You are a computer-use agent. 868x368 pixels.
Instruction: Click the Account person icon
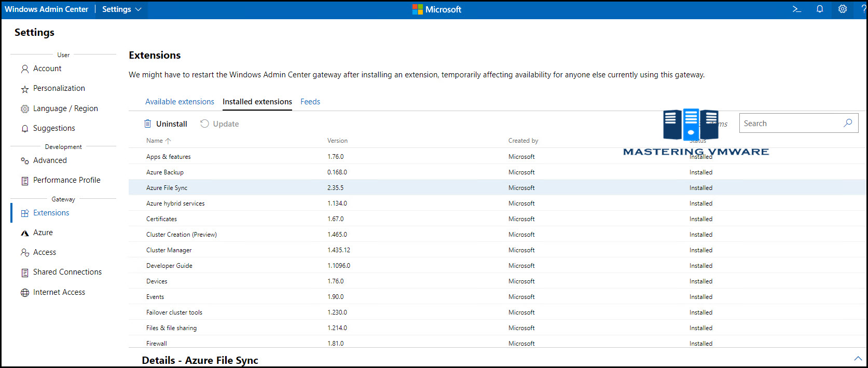[24, 69]
